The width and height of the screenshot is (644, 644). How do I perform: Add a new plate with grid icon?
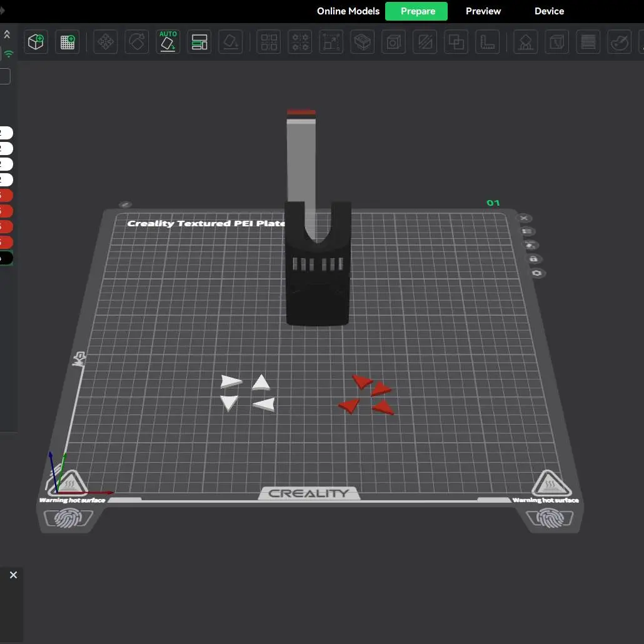68,43
